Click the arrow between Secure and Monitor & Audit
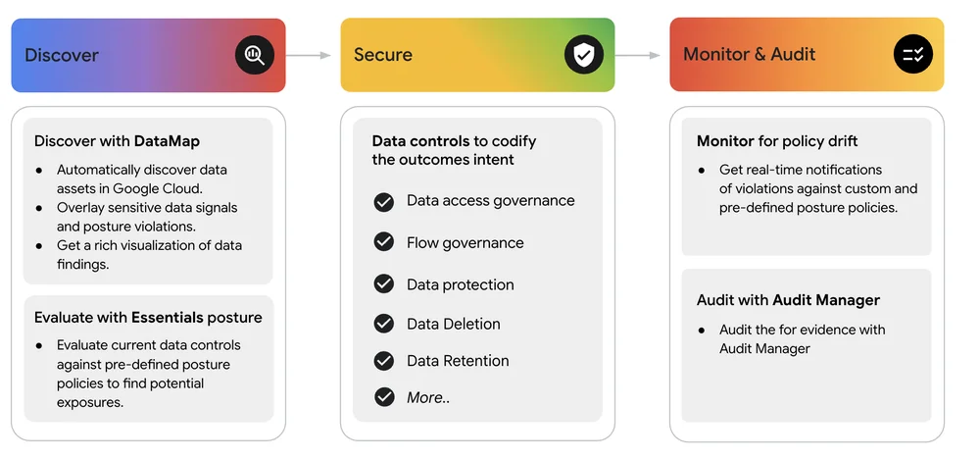Screen dimensions: 980x459 [638, 55]
